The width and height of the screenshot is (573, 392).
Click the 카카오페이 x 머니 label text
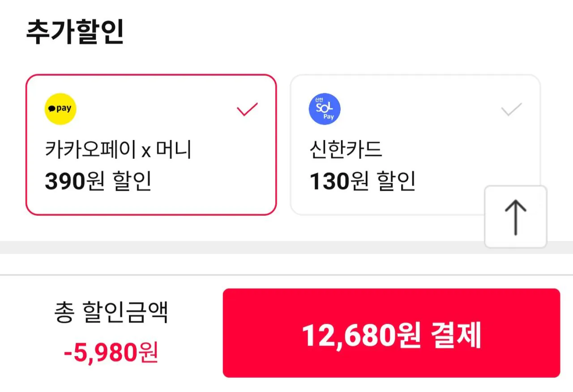tap(118, 150)
